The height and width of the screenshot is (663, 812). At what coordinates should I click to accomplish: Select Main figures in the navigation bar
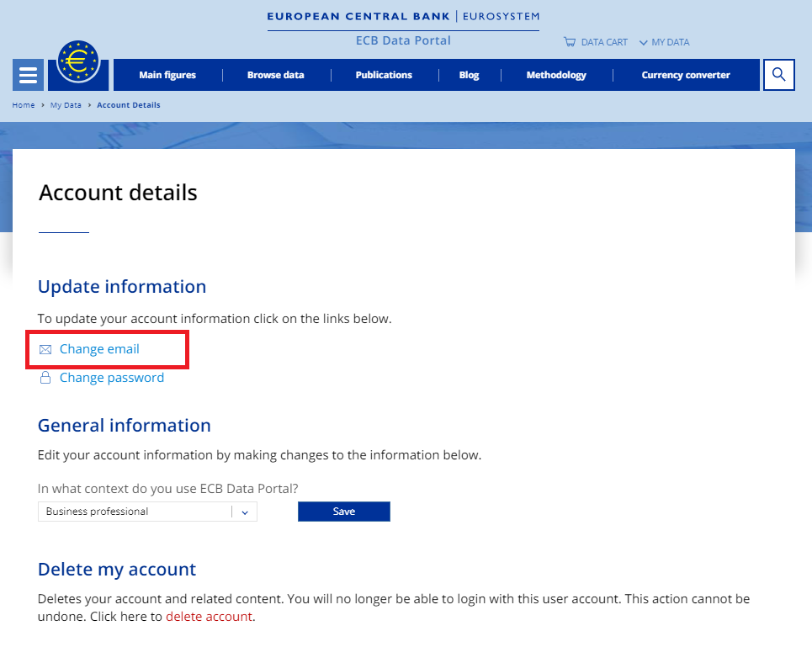(167, 75)
